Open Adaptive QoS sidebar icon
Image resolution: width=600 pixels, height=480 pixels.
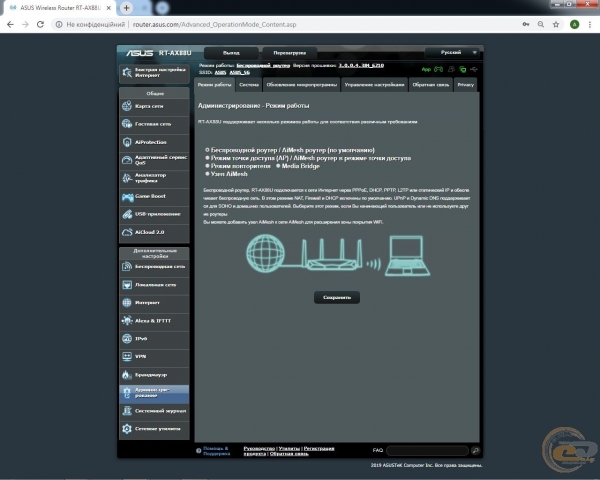click(127, 160)
